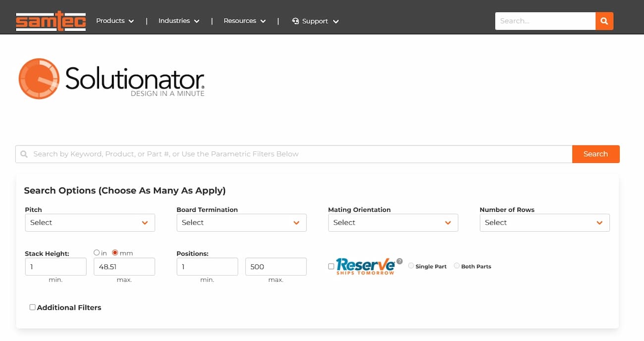Click the orange search magnifier button in header
This screenshot has height=341, width=644.
tap(604, 21)
